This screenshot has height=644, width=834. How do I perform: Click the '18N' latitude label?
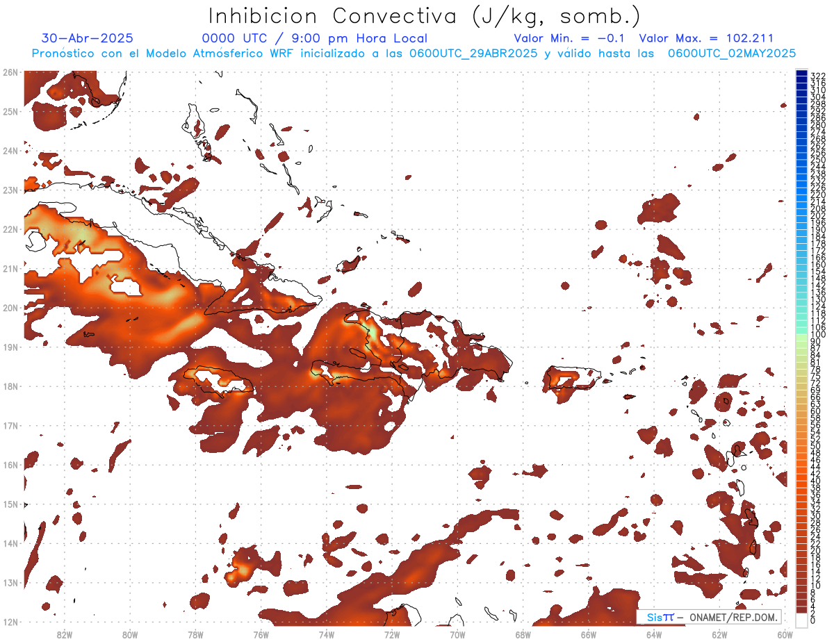[x=10, y=386]
